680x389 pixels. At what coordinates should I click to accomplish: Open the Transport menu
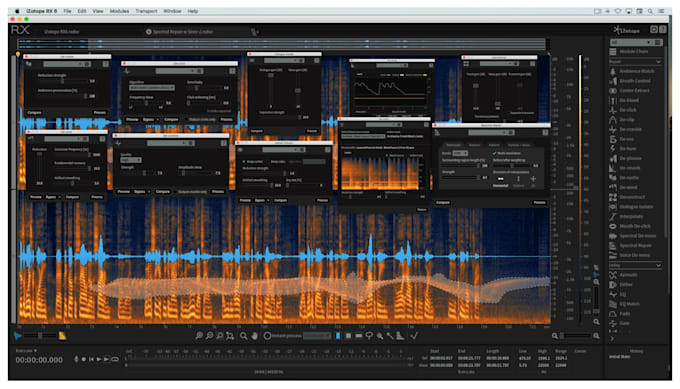tap(146, 11)
